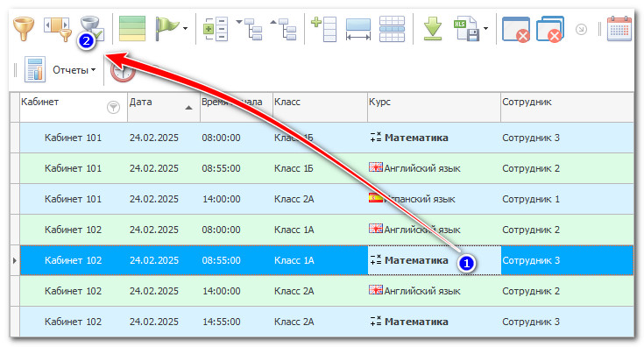Click the add row green plus icon
The width and height of the screenshot is (644, 347).
(x=324, y=29)
